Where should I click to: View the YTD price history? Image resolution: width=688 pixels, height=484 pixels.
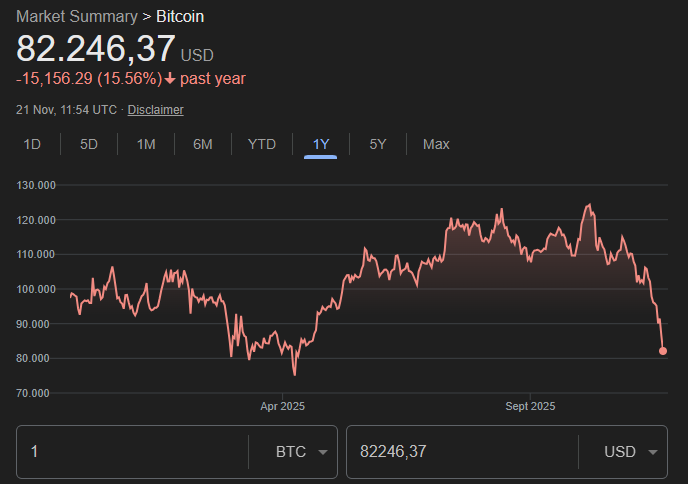pos(262,144)
